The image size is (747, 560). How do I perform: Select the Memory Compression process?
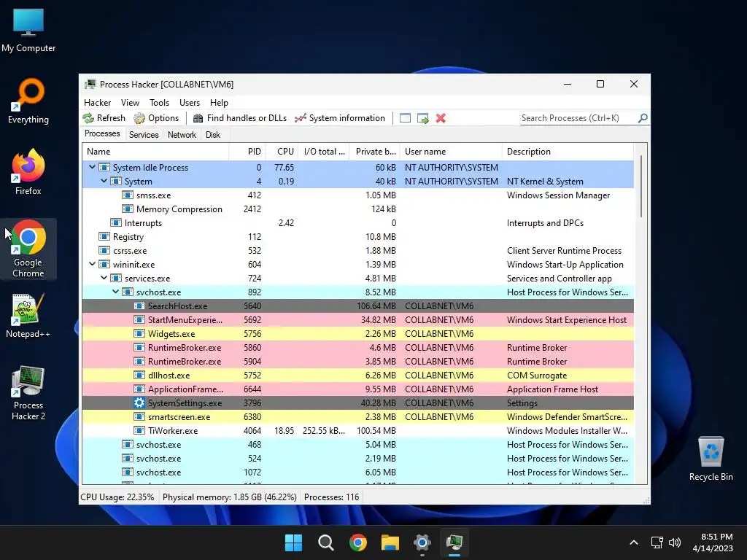(357, 209)
